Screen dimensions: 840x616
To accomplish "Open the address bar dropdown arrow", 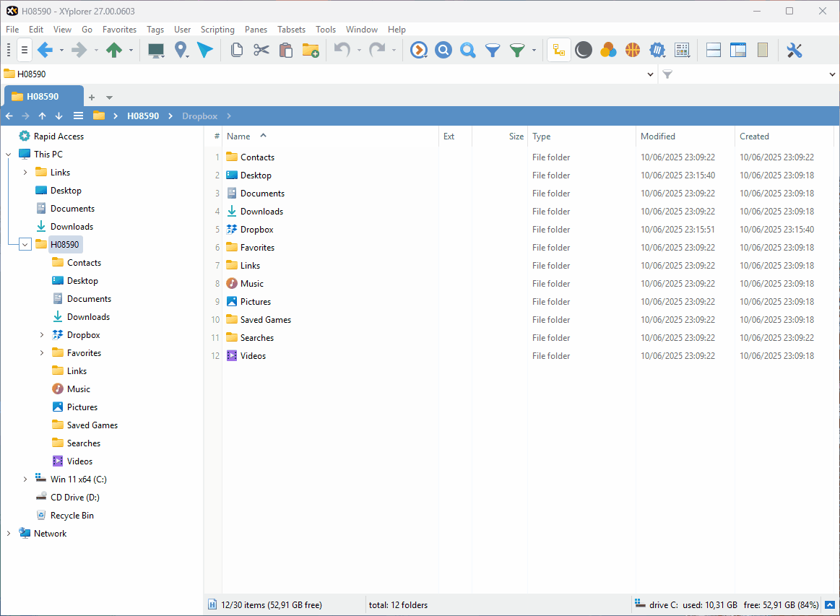I will pos(650,74).
